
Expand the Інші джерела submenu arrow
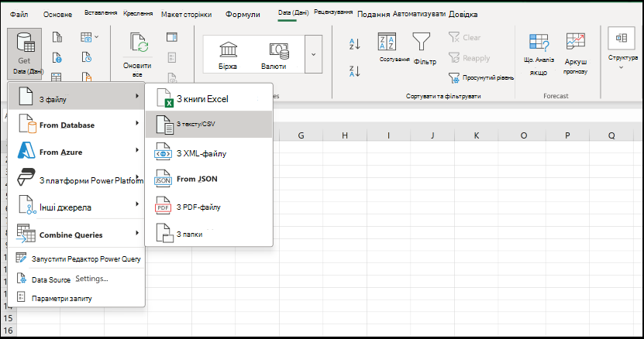pos(136,204)
